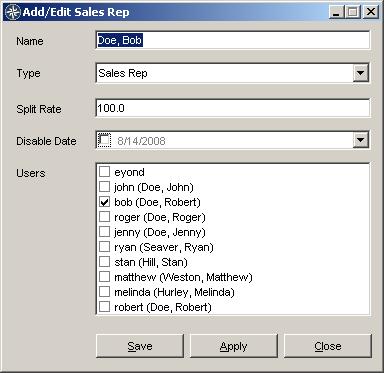
Task: Click the Disable Date label
Action: pos(46,141)
